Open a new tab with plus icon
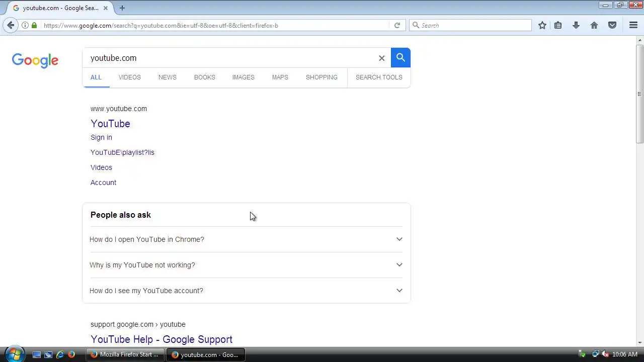Viewport: 644px width, 362px height. point(122,8)
